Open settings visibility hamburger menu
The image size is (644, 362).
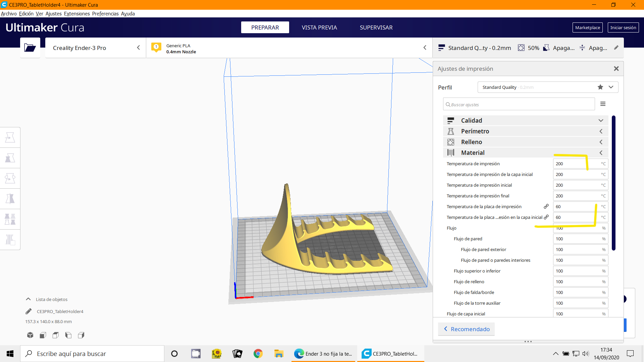[603, 104]
